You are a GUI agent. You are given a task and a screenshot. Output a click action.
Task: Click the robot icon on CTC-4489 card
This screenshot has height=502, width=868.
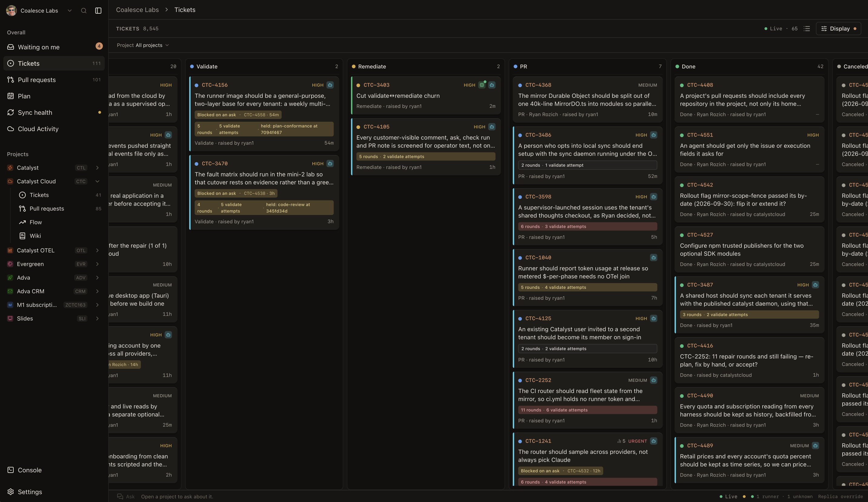pyautogui.click(x=815, y=446)
